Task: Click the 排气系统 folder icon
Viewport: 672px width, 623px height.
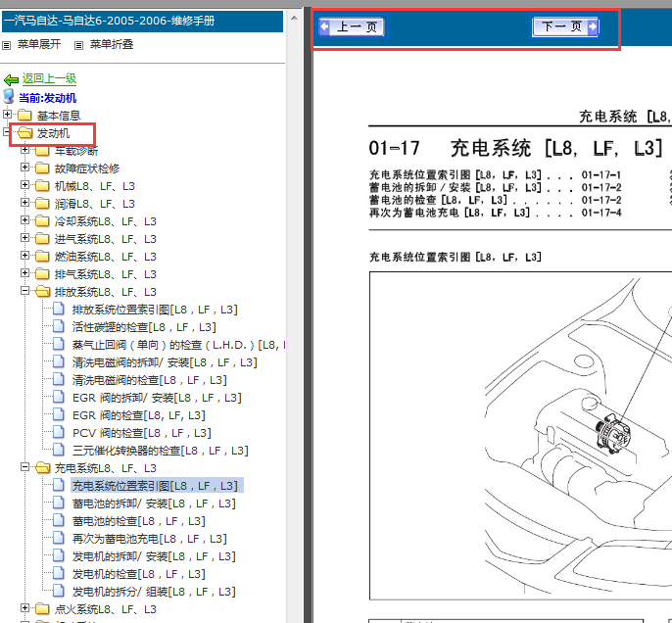Action: [42, 273]
